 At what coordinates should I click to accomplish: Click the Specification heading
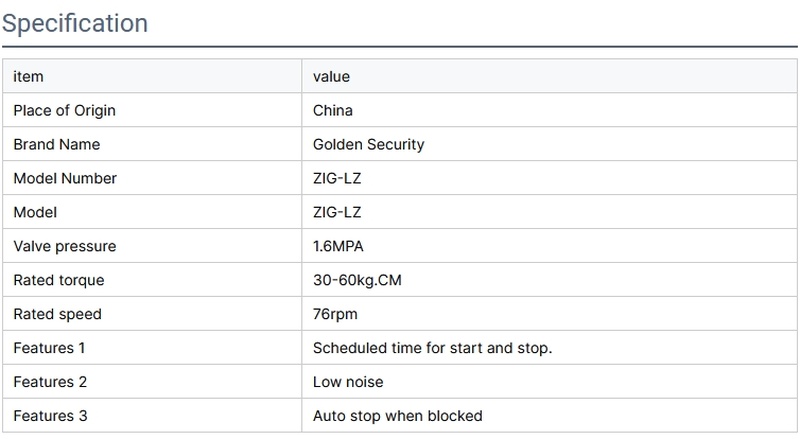point(75,23)
